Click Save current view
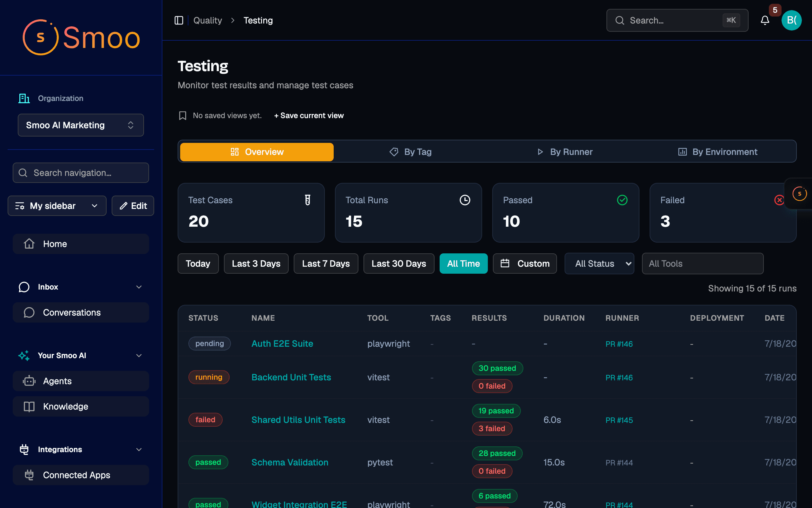Screen dimensions: 812x508 (x=309, y=116)
